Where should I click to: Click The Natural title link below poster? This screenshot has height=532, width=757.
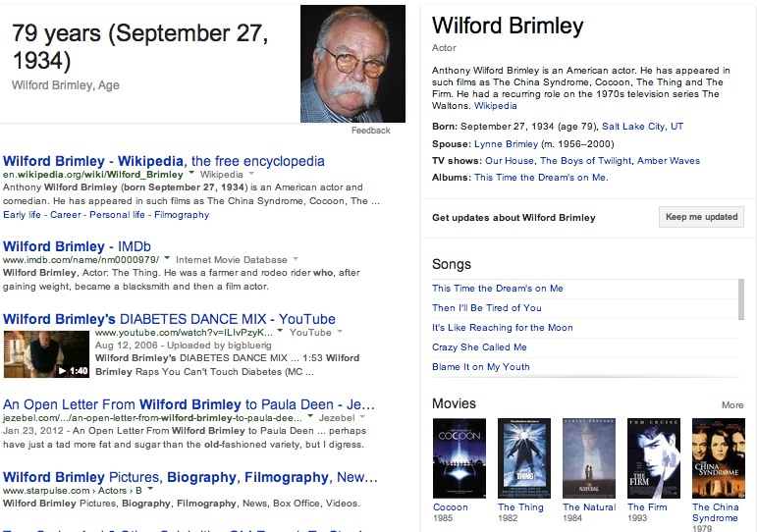pos(589,507)
